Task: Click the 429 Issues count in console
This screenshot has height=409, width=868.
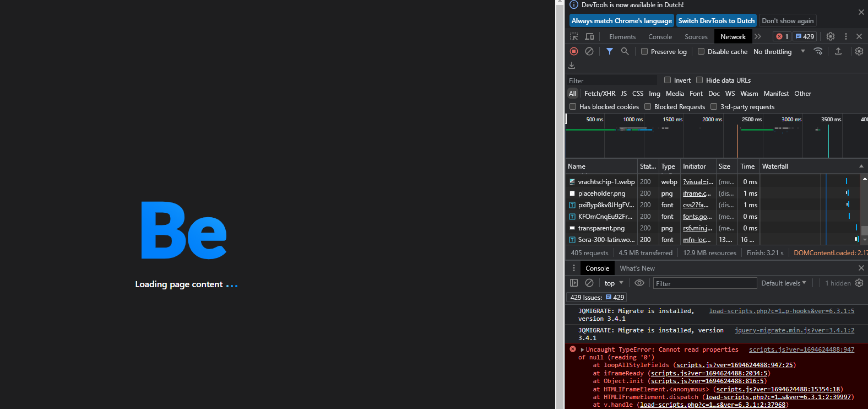Action: click(596, 297)
